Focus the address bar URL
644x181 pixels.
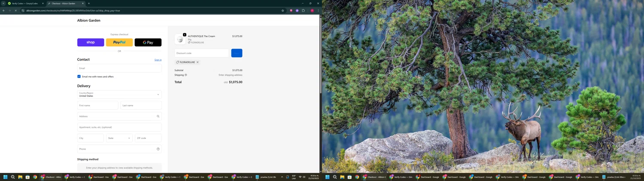[x=73, y=11]
